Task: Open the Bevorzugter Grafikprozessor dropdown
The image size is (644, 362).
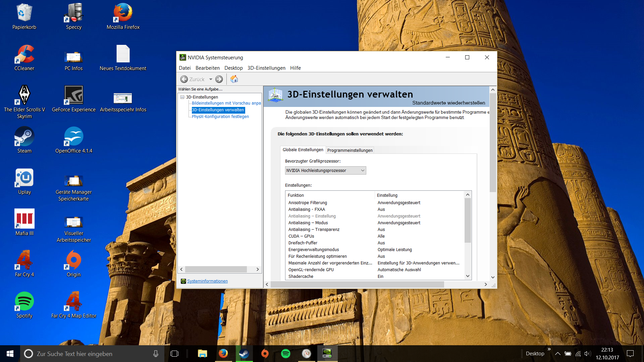Action: coord(325,171)
